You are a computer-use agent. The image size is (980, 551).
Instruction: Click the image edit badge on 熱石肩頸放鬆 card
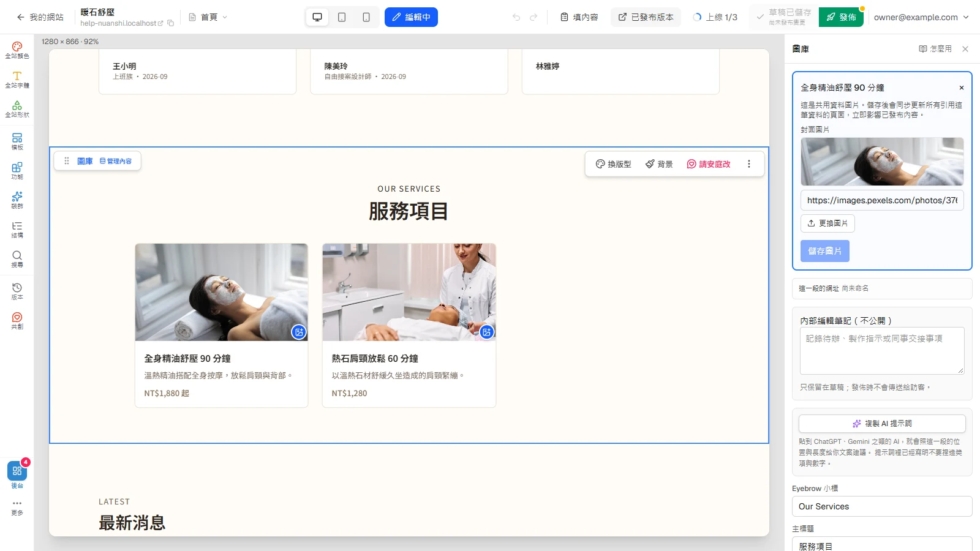486,332
